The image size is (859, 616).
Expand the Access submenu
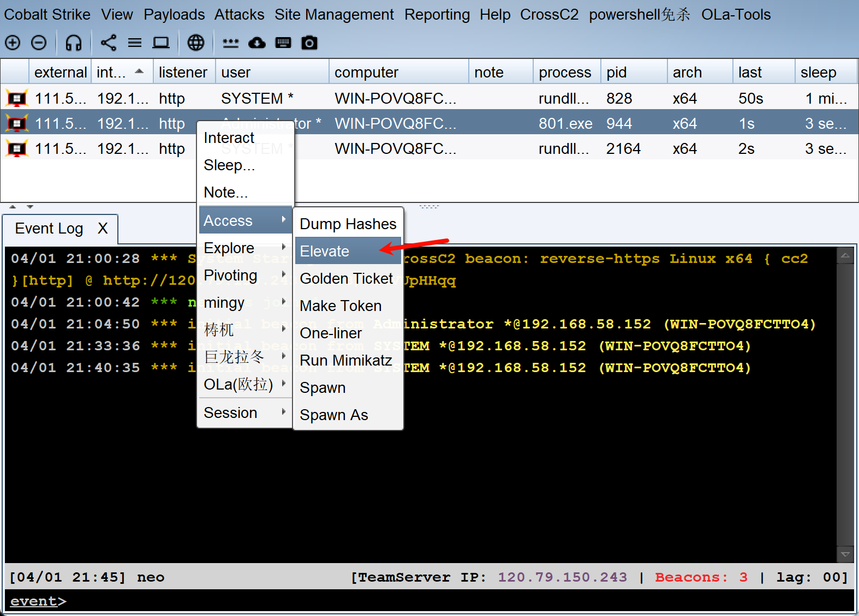pos(245,220)
